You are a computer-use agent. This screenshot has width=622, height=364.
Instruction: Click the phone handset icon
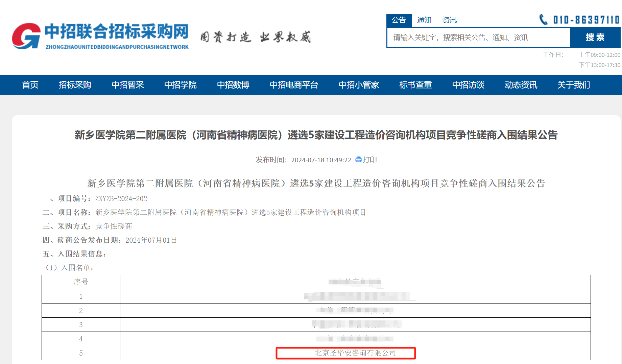point(543,20)
